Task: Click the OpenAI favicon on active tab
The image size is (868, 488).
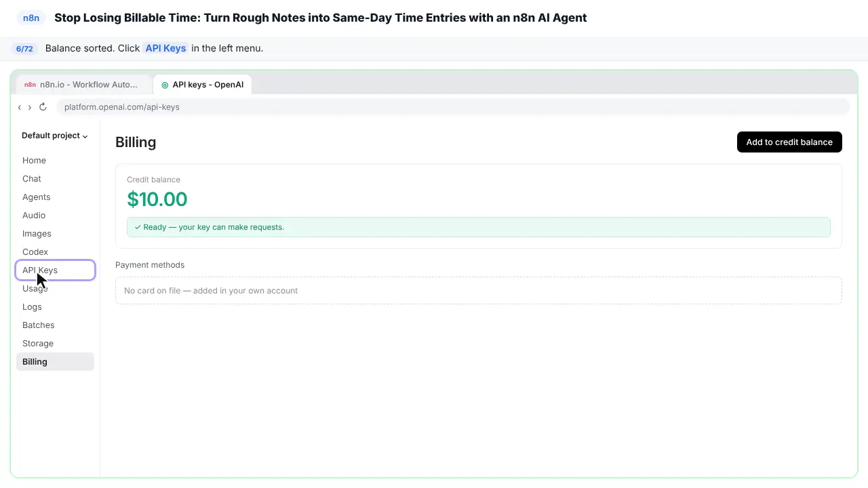Action: 165,85
